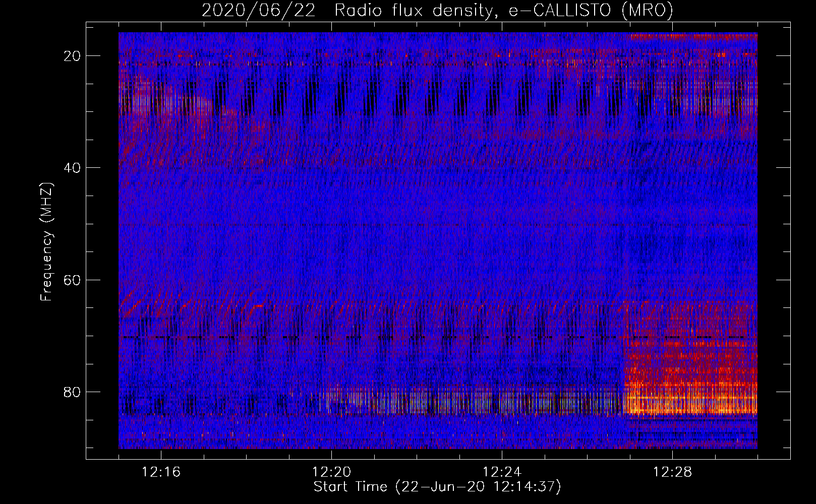Click the 12:24 time tick label
The height and width of the screenshot is (504, 816).
click(x=502, y=472)
